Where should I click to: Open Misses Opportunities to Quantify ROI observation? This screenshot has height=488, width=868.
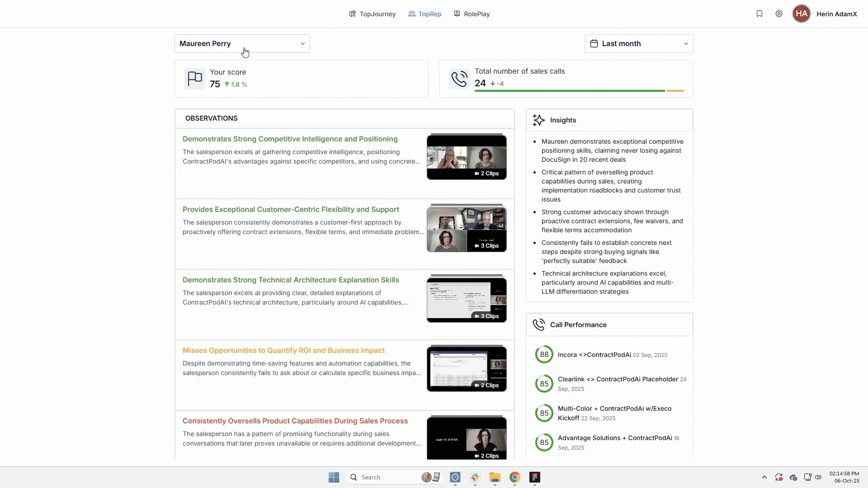click(x=283, y=351)
